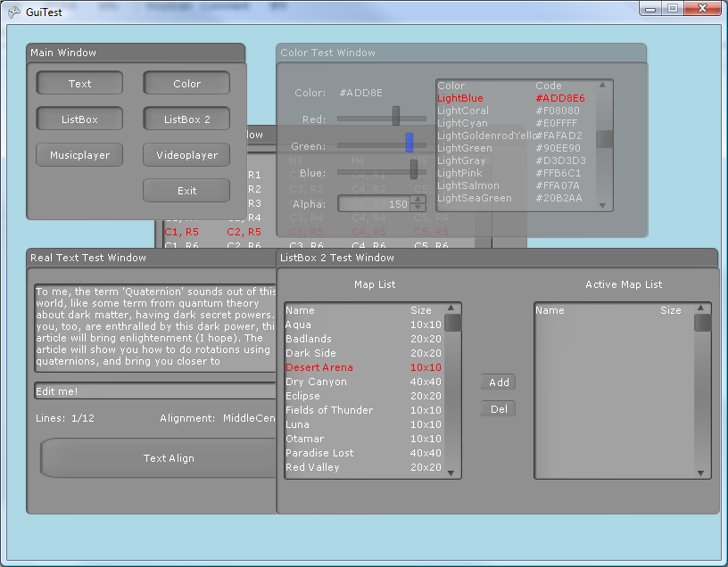Open the Videoplayer
728x567 pixels.
(186, 155)
